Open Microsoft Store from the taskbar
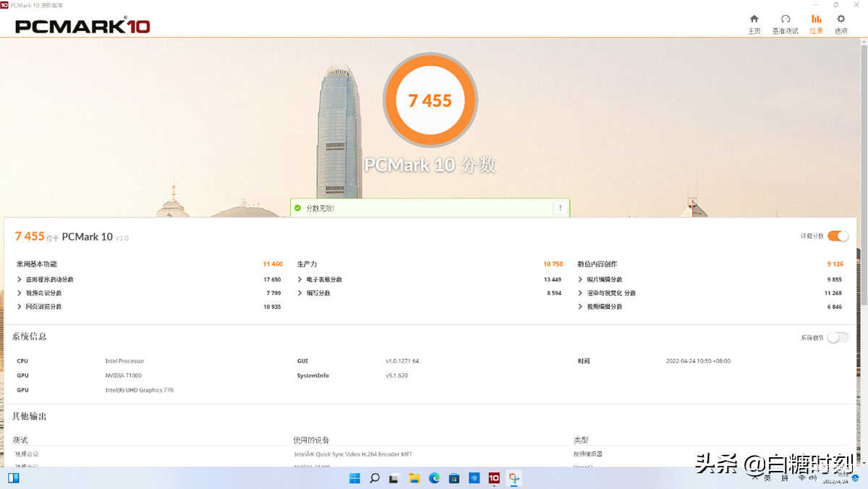 pyautogui.click(x=454, y=478)
